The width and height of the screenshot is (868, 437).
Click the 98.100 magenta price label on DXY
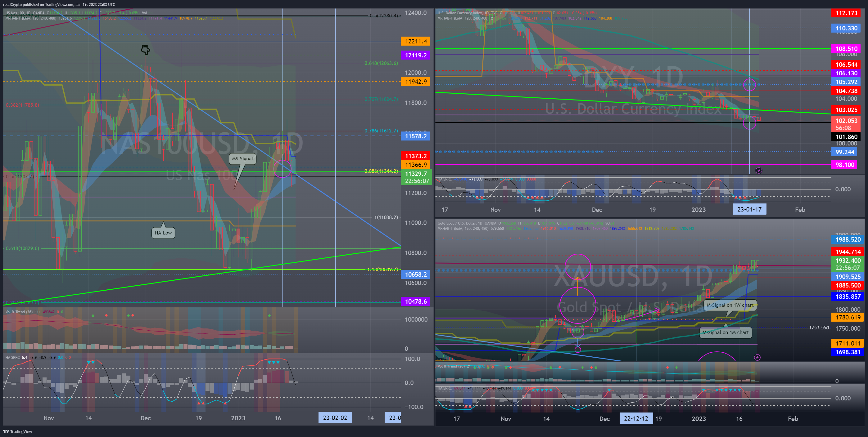tap(844, 165)
